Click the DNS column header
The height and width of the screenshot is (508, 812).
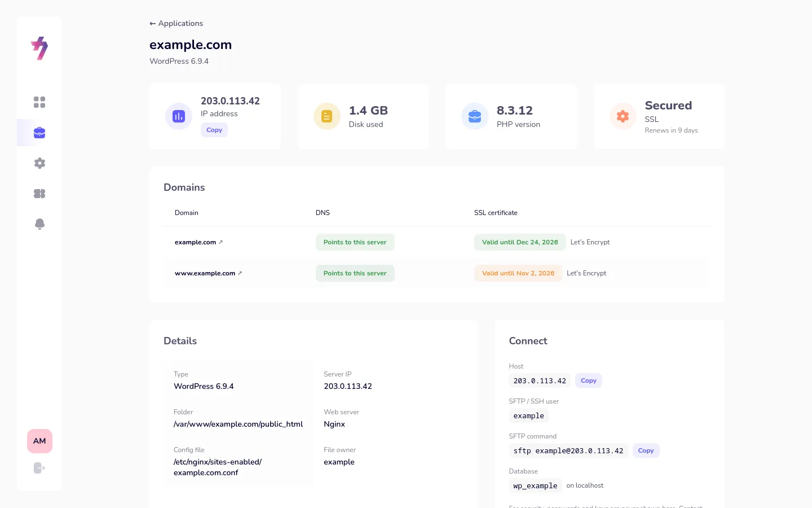pyautogui.click(x=323, y=213)
